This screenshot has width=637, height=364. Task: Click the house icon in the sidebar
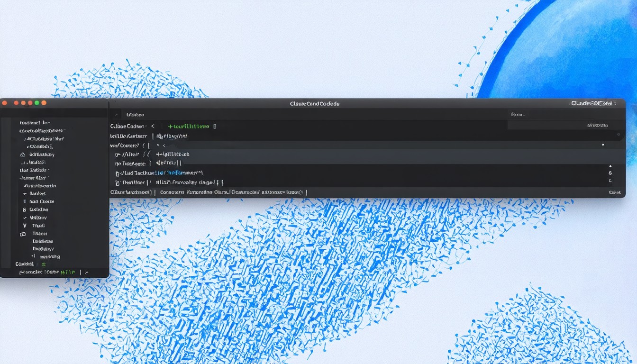tap(23, 155)
